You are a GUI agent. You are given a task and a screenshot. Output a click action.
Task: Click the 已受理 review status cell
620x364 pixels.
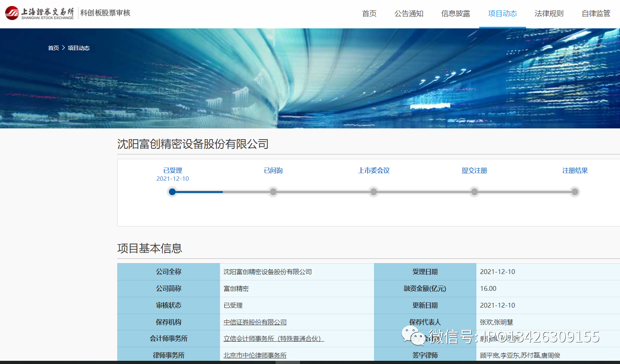coord(297,305)
